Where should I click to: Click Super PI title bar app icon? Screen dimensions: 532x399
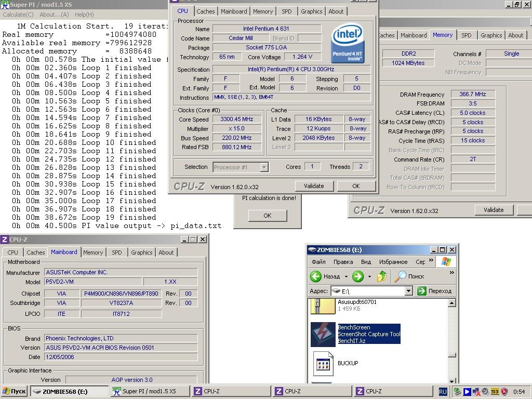(x=5, y=4)
